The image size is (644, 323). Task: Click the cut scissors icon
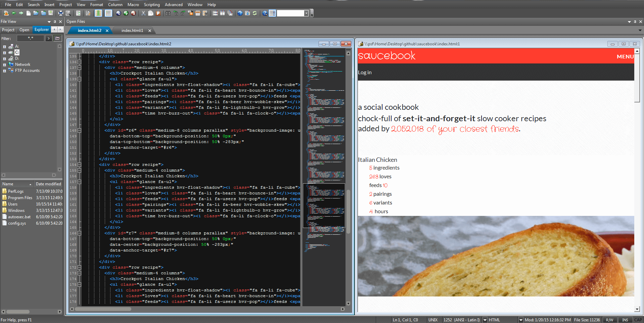(143, 13)
